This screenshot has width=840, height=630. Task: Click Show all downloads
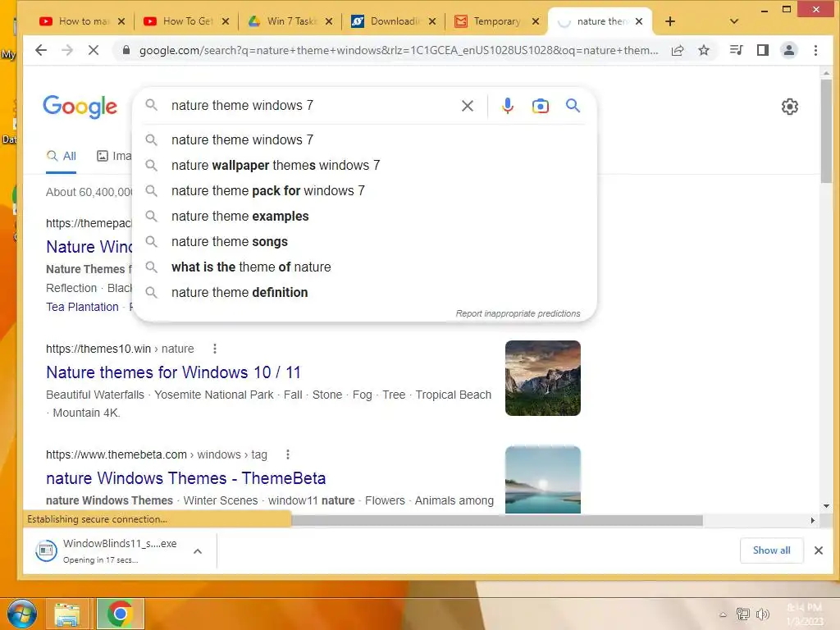pyautogui.click(x=771, y=550)
